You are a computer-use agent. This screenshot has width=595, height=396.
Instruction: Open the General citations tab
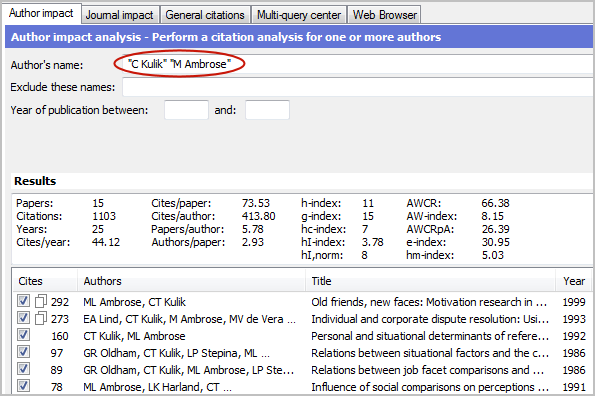click(x=205, y=15)
